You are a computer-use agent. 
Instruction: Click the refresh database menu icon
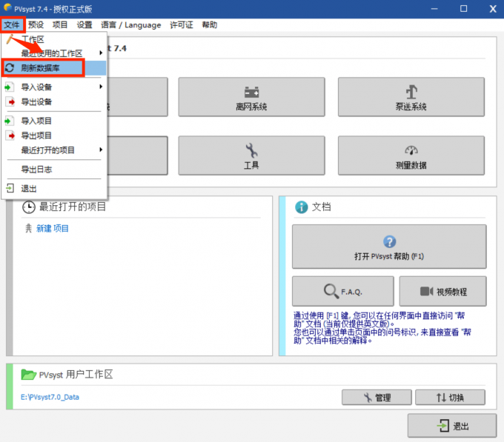10,68
